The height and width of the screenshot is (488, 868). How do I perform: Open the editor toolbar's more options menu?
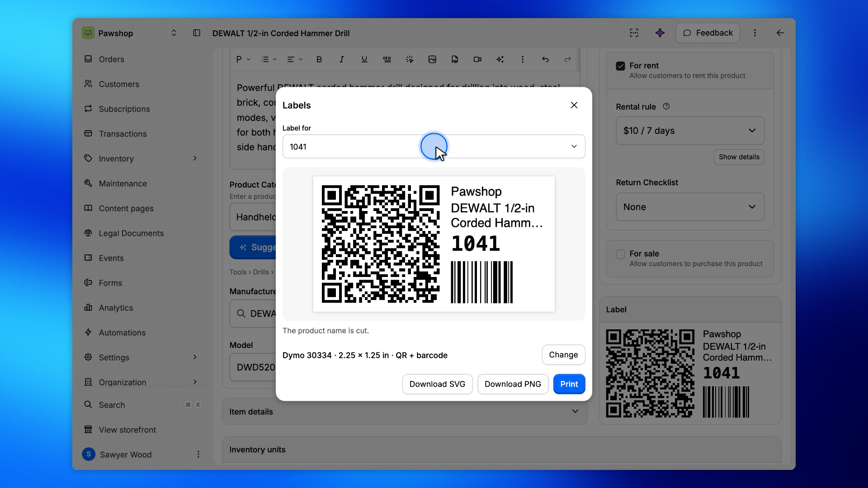coord(523,59)
